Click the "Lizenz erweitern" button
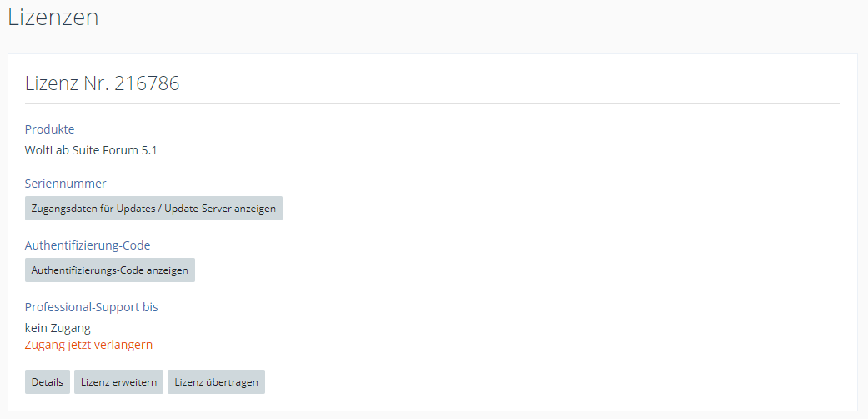The height and width of the screenshot is (419, 868). (x=118, y=382)
